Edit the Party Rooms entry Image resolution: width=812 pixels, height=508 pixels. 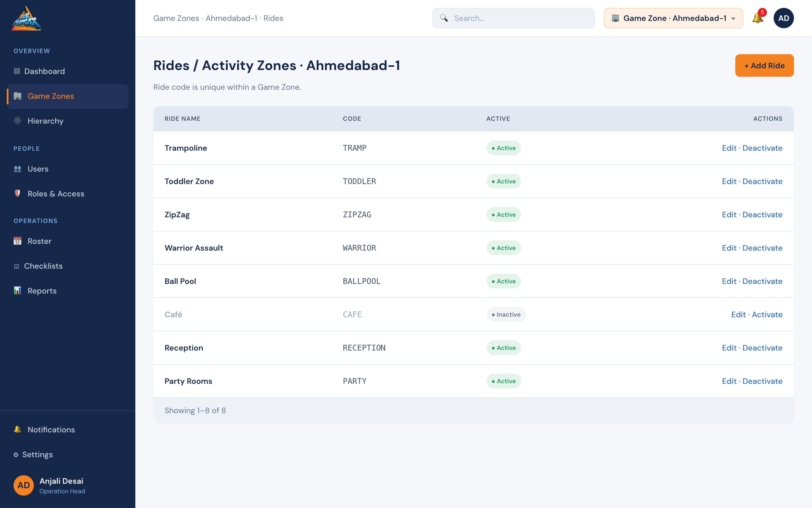point(729,381)
